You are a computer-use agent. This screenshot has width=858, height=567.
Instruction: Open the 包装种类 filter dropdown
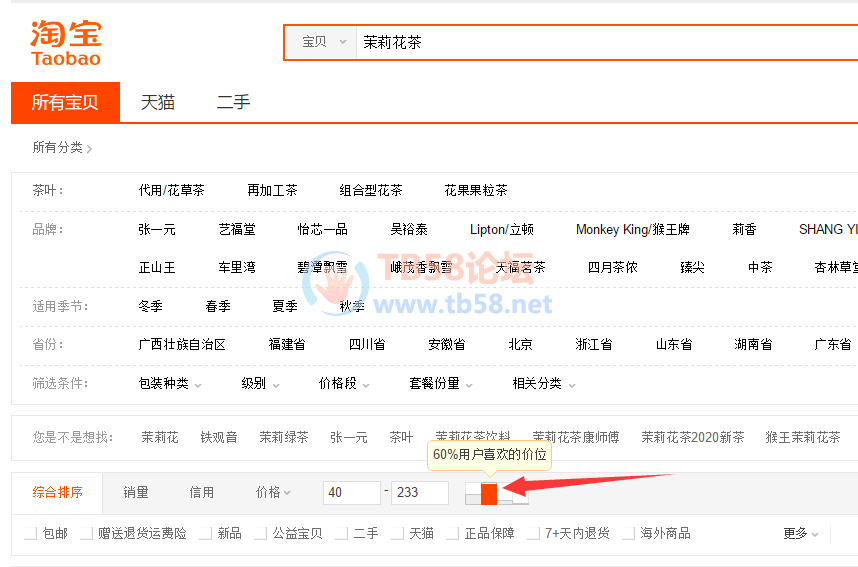click(170, 384)
